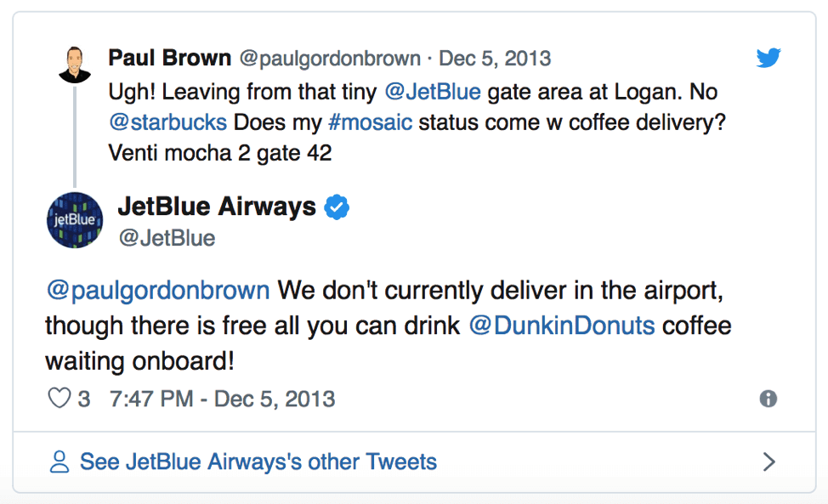Screen dimensions: 828x504
Task: Follow the #mosaic hashtag link
Action: coord(370,122)
